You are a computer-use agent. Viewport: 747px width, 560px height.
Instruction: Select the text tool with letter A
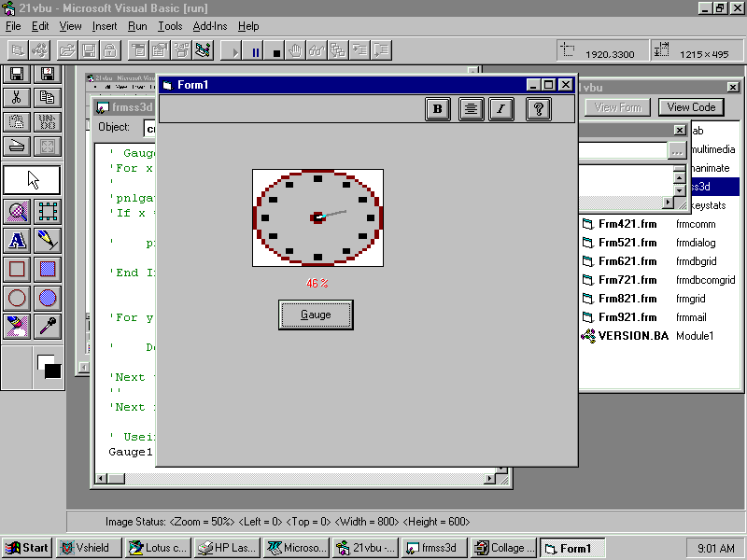17,241
